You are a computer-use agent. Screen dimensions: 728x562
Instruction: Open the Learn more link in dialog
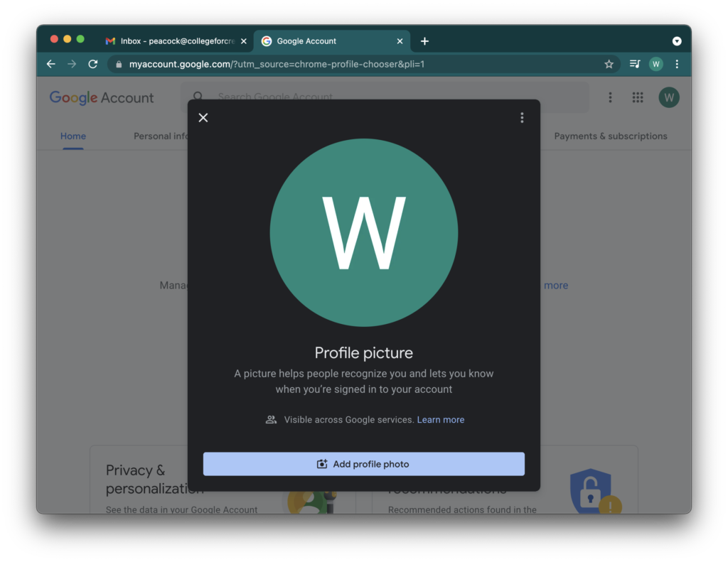[440, 420]
